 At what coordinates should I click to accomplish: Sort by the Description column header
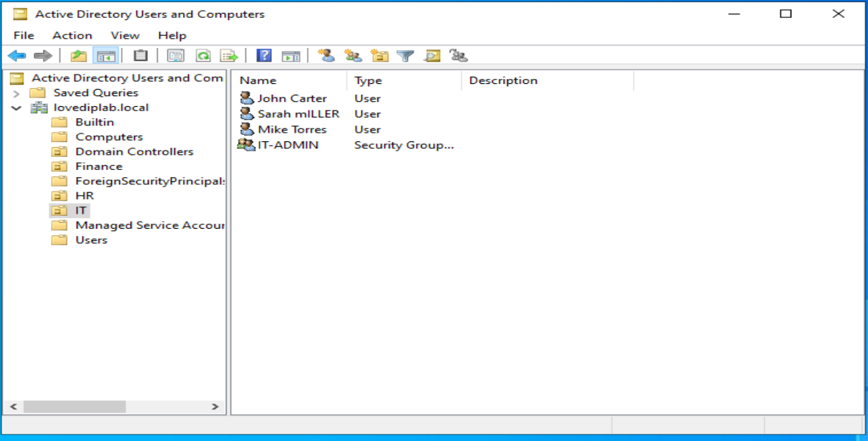point(547,80)
